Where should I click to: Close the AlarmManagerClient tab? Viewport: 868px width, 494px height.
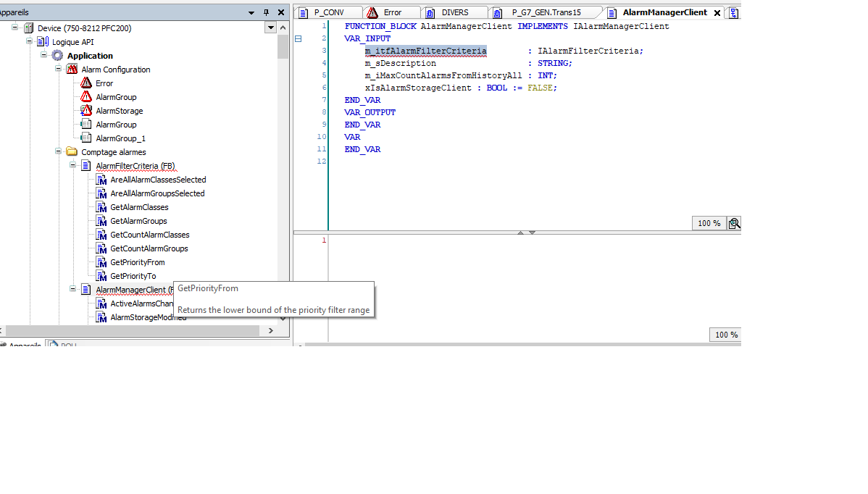[717, 13]
